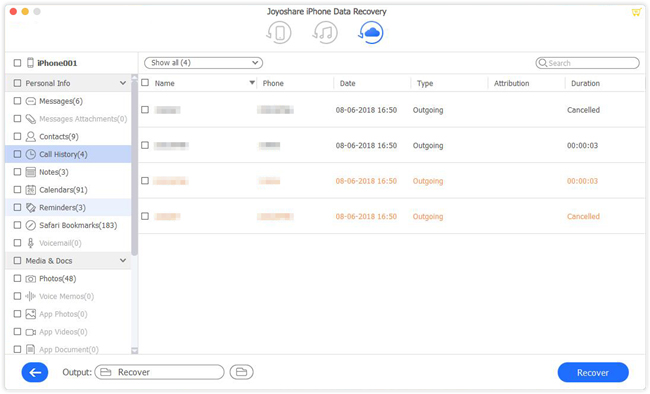Click the App Document page icon
Viewport: 650px width, 394px height.
[31, 350]
